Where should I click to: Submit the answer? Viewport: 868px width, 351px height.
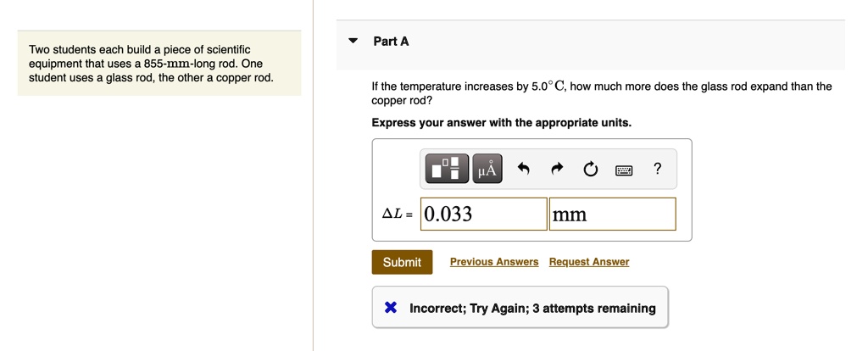[402, 262]
